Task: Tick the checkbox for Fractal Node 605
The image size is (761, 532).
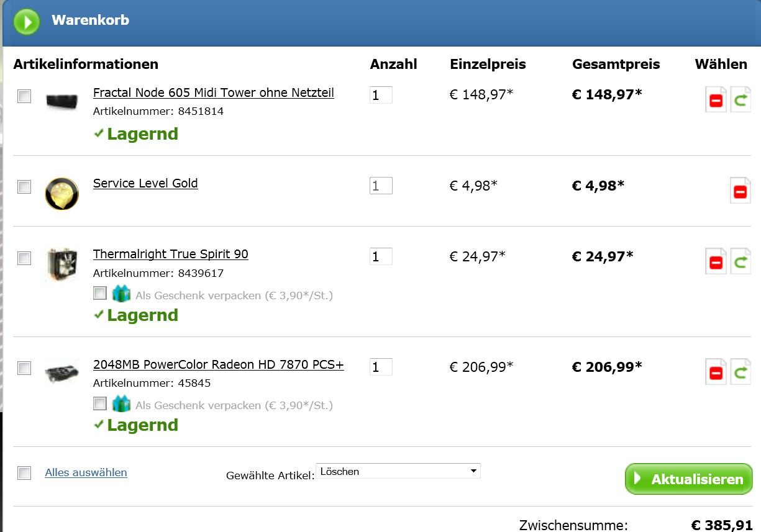Action: [x=24, y=96]
